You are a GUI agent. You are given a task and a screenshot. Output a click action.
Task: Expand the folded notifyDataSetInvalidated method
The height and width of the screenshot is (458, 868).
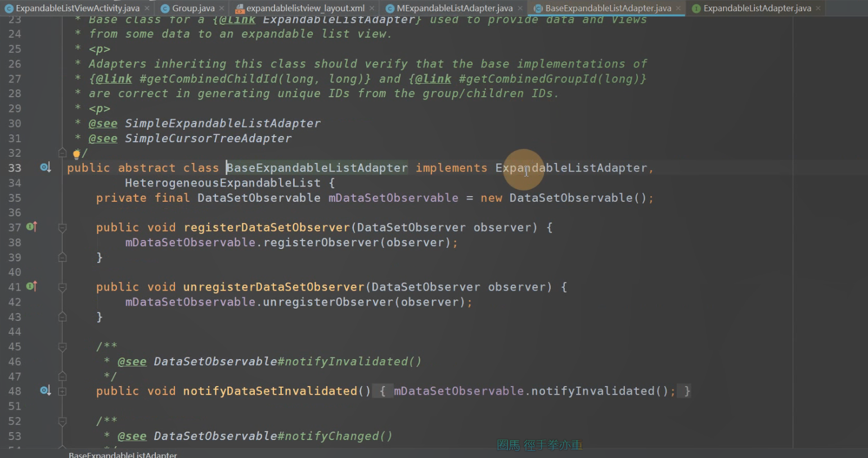pos(62,391)
